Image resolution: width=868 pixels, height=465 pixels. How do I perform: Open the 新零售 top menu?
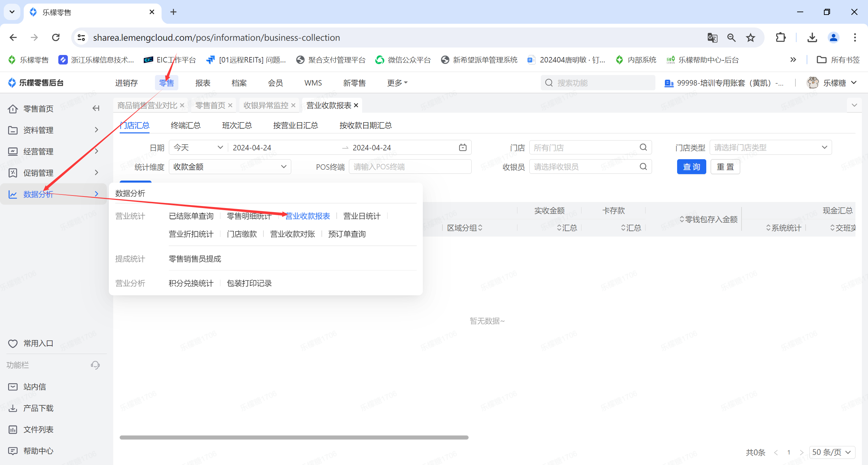354,83
